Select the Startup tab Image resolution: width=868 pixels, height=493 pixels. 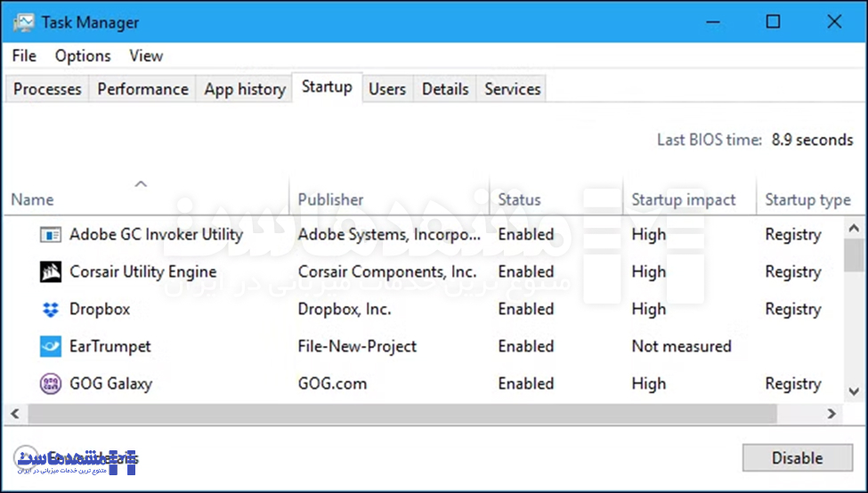327,87
